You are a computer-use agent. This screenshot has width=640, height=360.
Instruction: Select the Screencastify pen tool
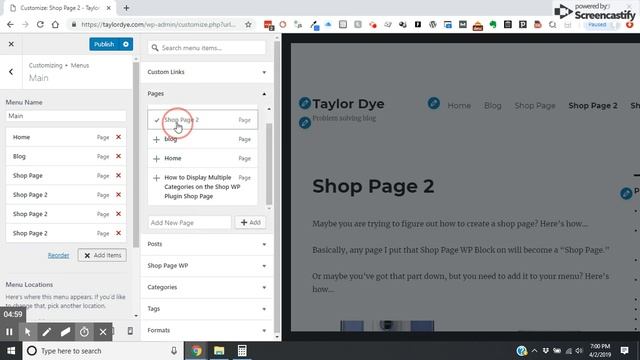[x=46, y=332]
